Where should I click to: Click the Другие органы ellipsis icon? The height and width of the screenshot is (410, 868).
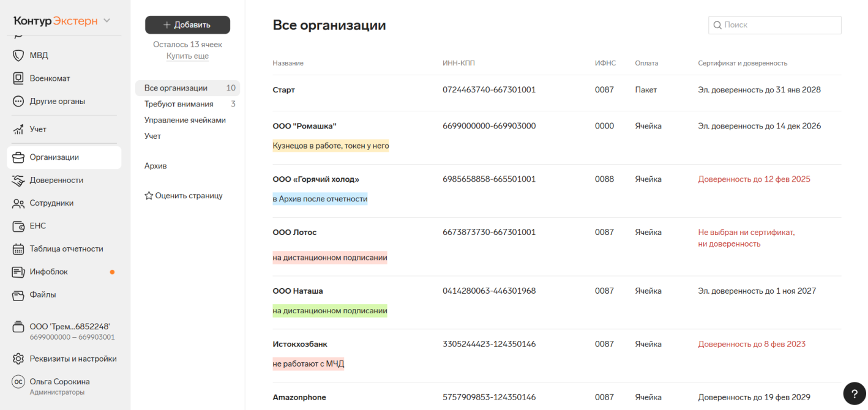pos(18,102)
